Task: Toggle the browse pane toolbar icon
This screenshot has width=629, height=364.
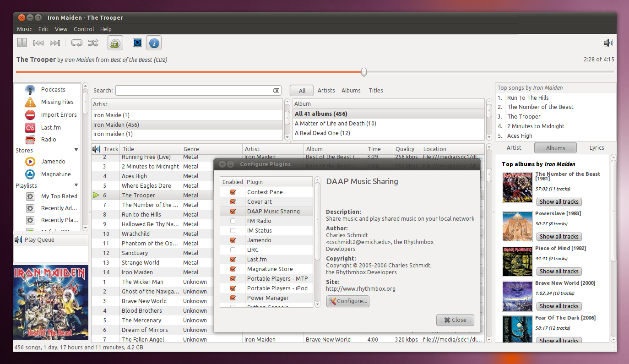Action: click(x=115, y=43)
